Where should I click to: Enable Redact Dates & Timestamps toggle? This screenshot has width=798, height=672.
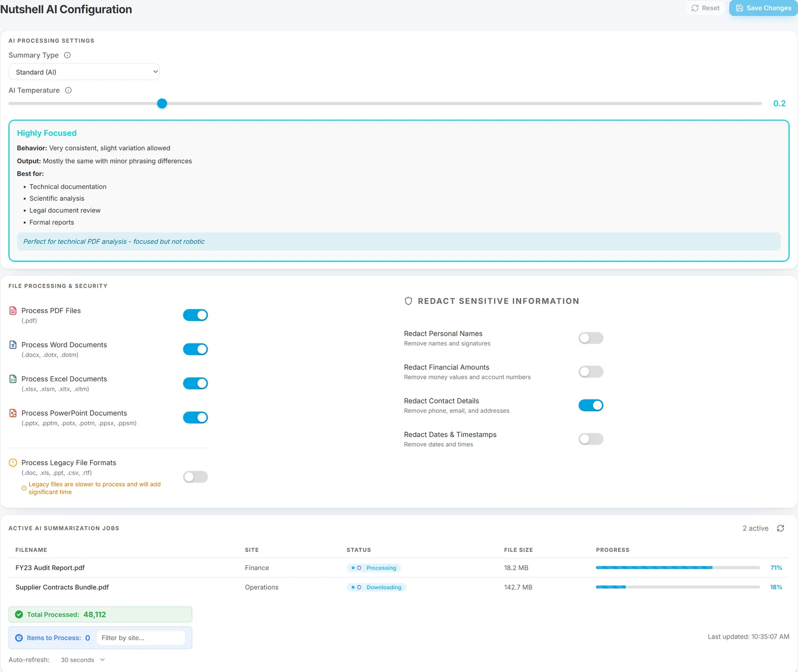591,439
